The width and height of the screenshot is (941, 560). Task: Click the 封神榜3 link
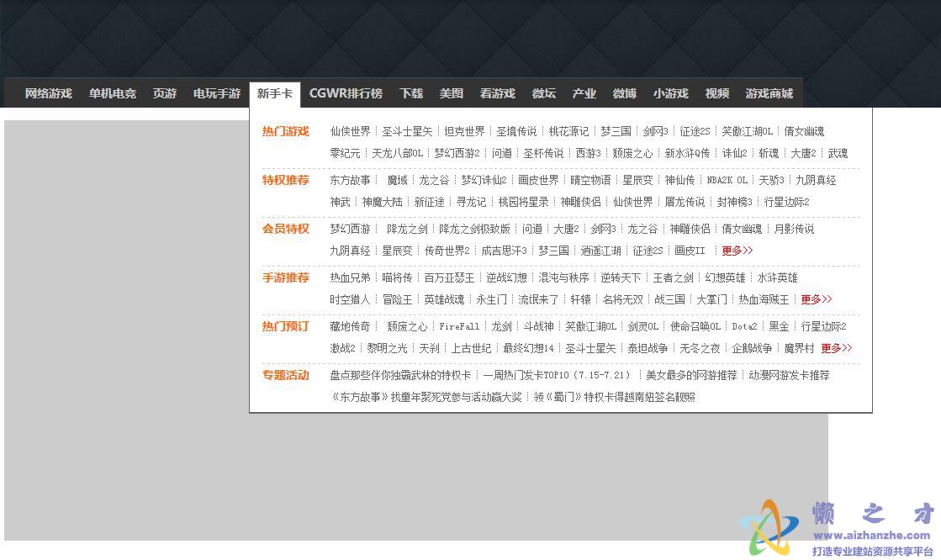coord(735,203)
